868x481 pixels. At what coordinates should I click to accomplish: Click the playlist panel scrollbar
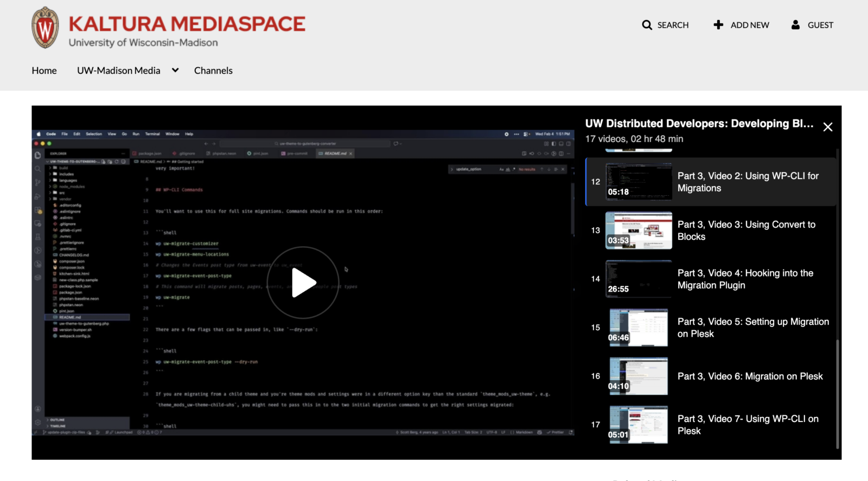[838, 394]
